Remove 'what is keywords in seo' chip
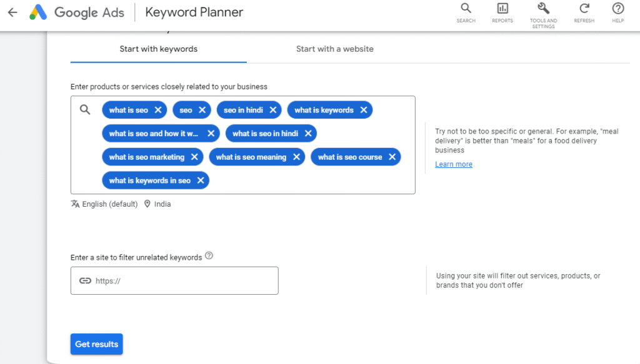This screenshot has height=364, width=640. coord(201,180)
